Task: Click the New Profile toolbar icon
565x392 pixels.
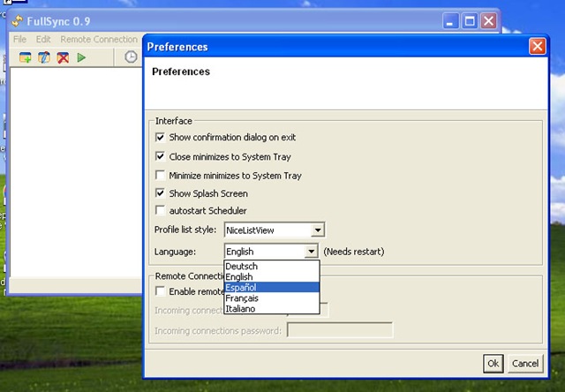Action: tap(26, 57)
